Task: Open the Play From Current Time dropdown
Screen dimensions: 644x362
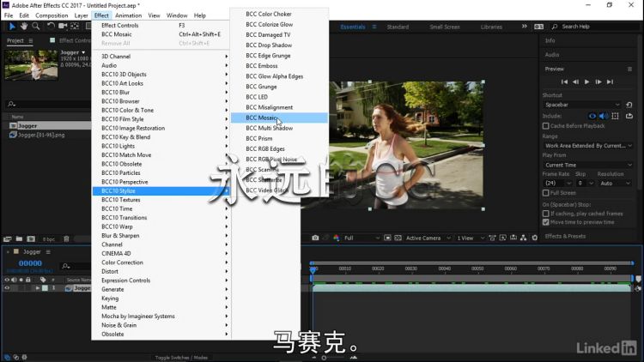Action: tap(587, 165)
